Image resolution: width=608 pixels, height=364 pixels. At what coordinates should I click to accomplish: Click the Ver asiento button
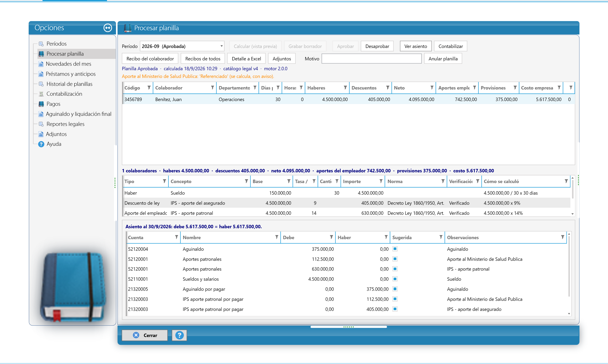point(416,46)
